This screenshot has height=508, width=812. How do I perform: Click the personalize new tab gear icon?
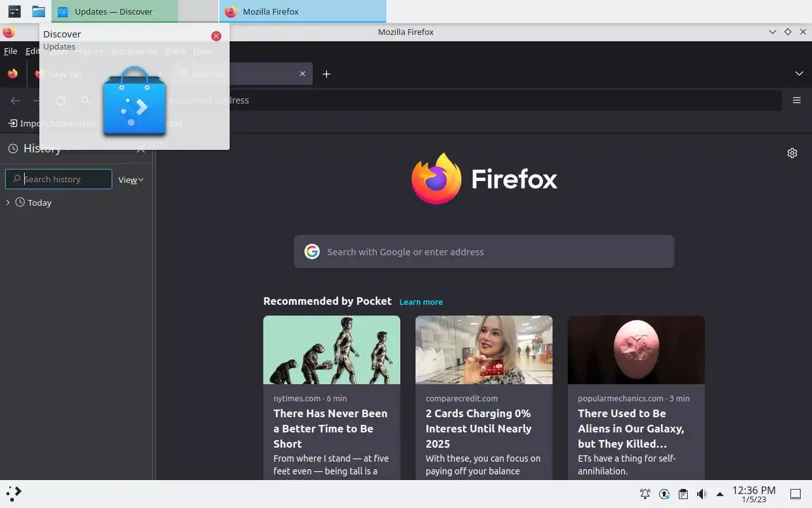coord(792,153)
